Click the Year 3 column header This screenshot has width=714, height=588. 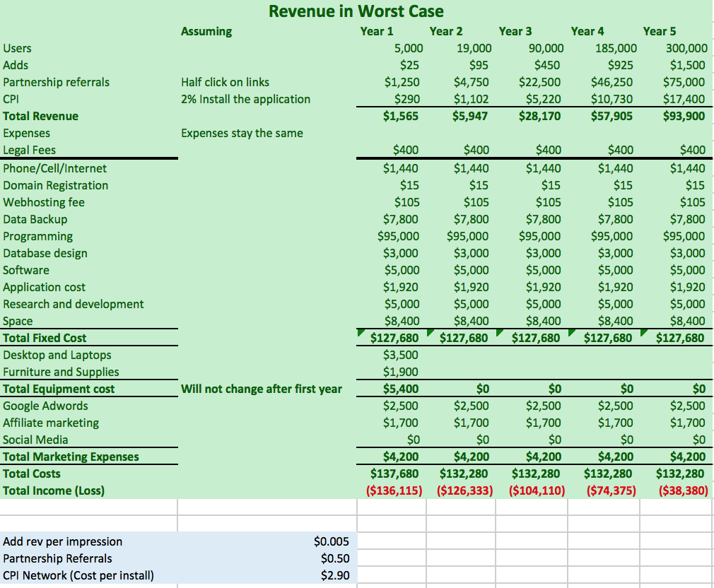click(515, 31)
